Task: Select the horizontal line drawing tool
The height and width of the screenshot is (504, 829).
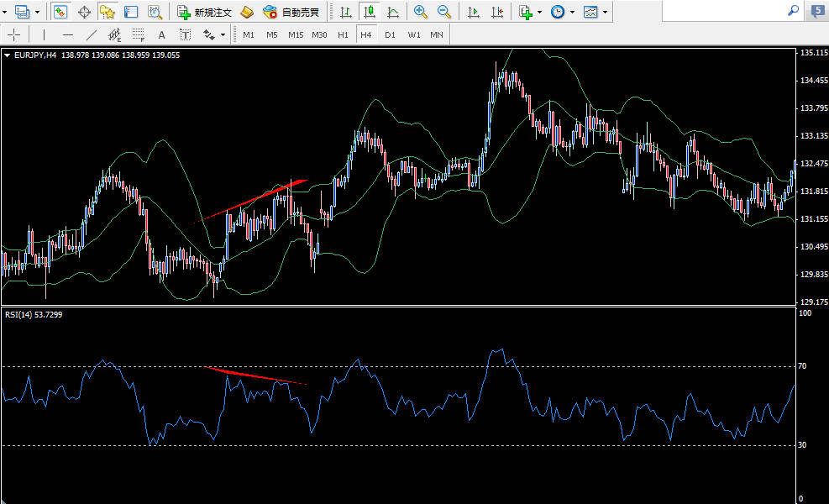Action: 68,35
